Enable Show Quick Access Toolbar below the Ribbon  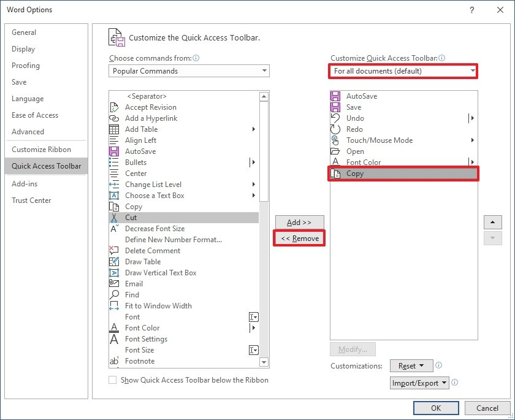(113, 380)
